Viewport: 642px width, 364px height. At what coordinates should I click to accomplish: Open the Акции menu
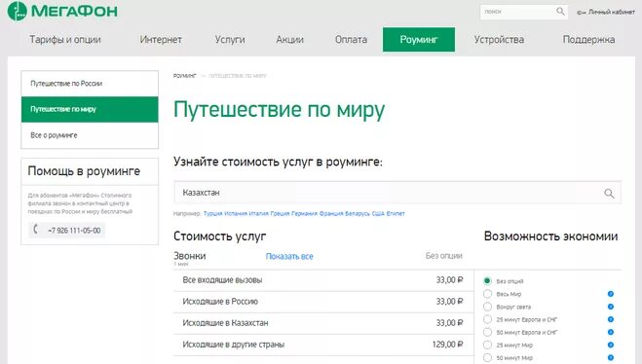(289, 40)
